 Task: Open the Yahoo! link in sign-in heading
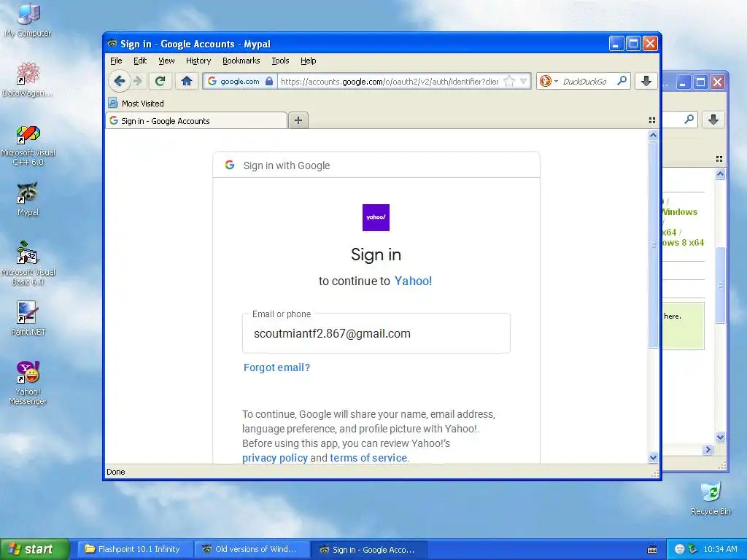pos(413,281)
